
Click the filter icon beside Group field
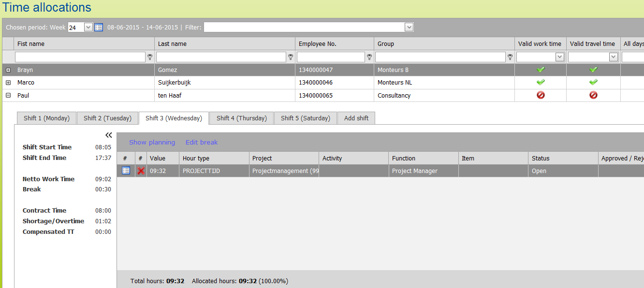point(510,57)
